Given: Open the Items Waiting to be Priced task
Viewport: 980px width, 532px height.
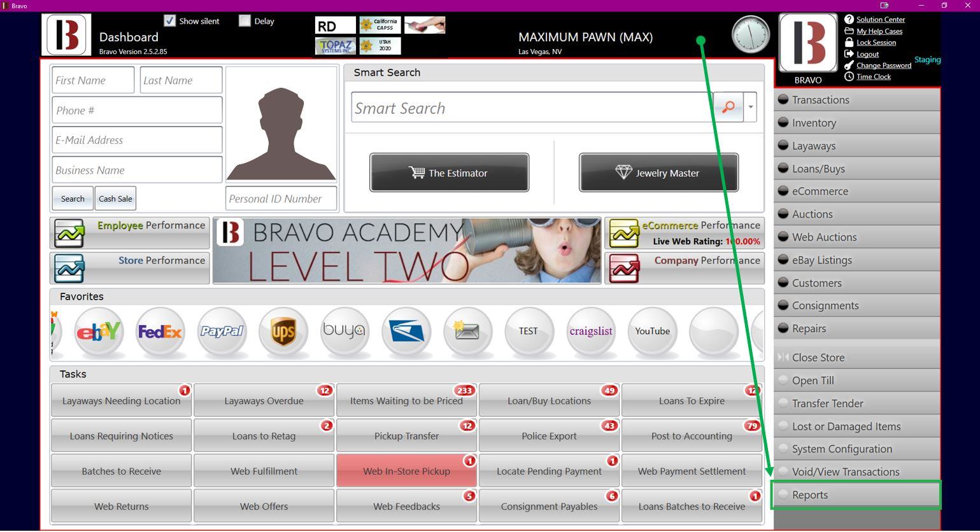Looking at the screenshot, I should [x=406, y=401].
